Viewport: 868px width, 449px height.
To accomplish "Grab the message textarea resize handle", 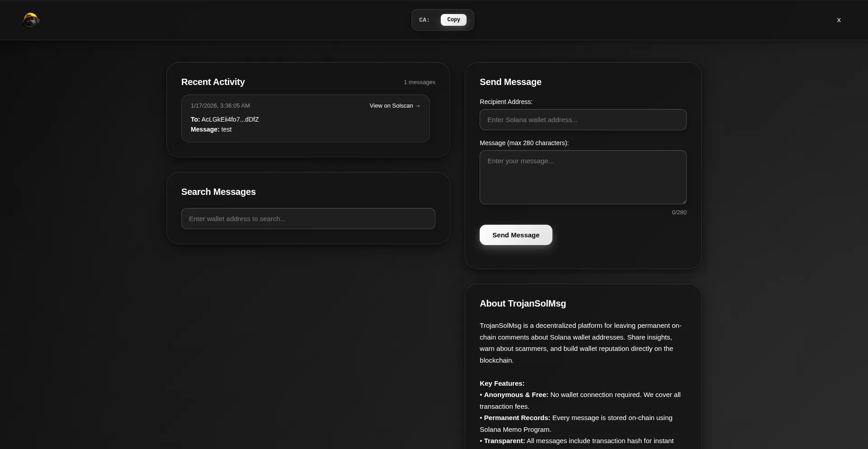I will click(x=684, y=202).
